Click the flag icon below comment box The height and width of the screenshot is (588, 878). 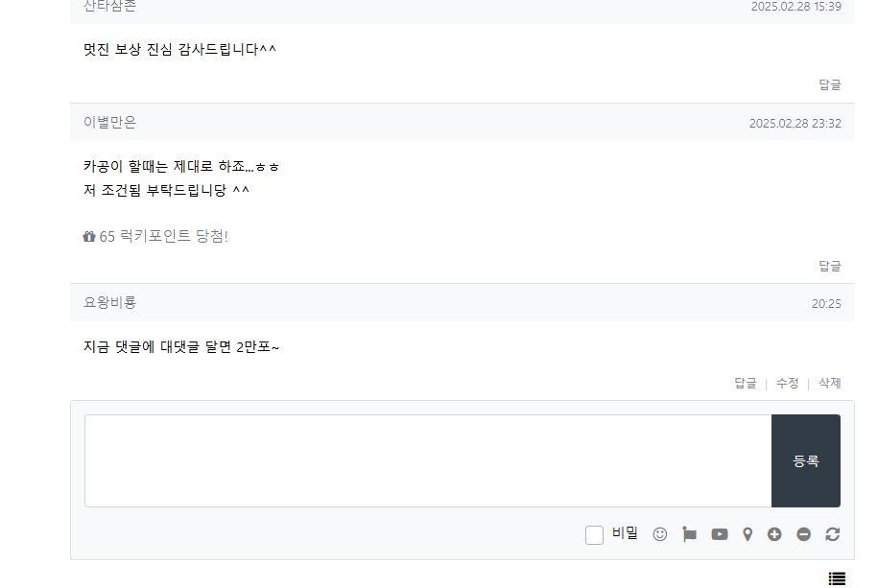689,534
